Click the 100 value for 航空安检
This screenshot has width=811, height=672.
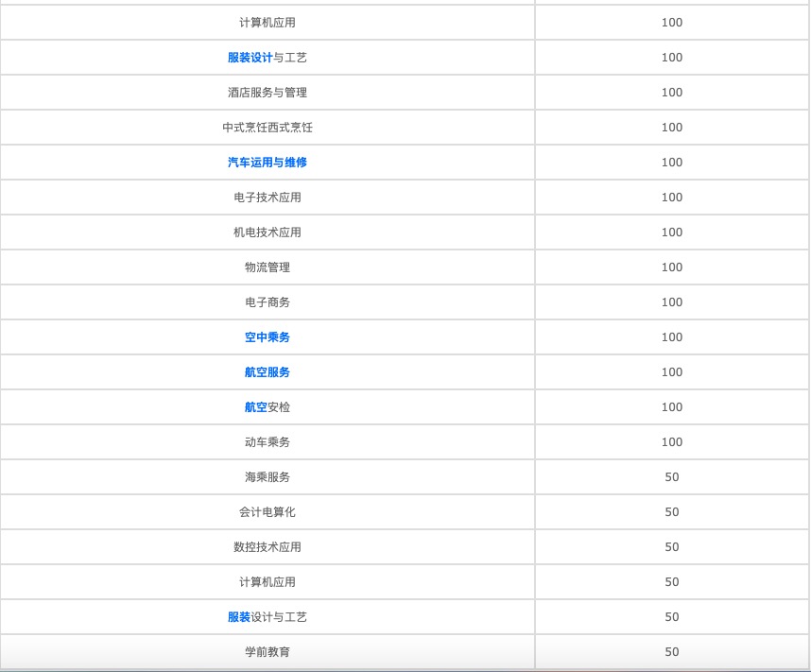[672, 407]
